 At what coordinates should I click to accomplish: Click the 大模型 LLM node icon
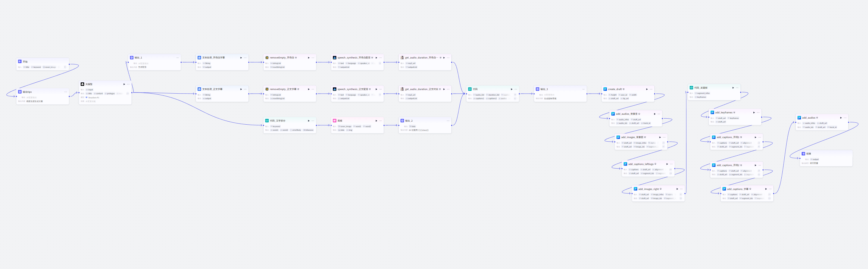pyautogui.click(x=82, y=84)
